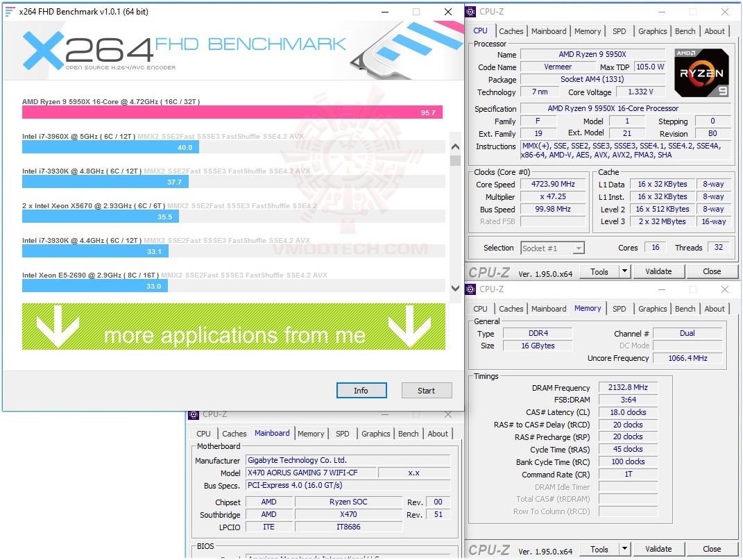Click the Info button in the benchmark
The height and width of the screenshot is (560, 743).
pyautogui.click(x=361, y=391)
